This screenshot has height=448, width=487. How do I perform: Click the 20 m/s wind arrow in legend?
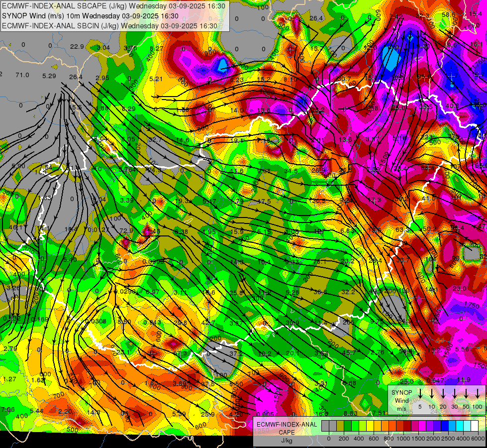(443, 394)
